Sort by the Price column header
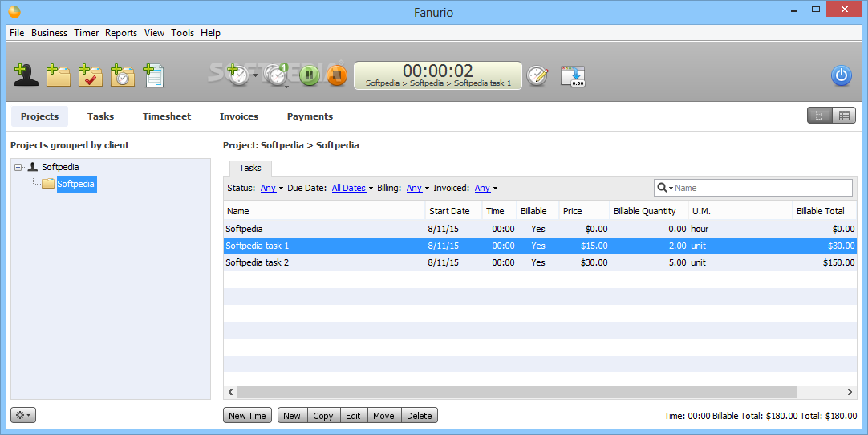Viewport: 868px width, 435px height. (x=584, y=211)
